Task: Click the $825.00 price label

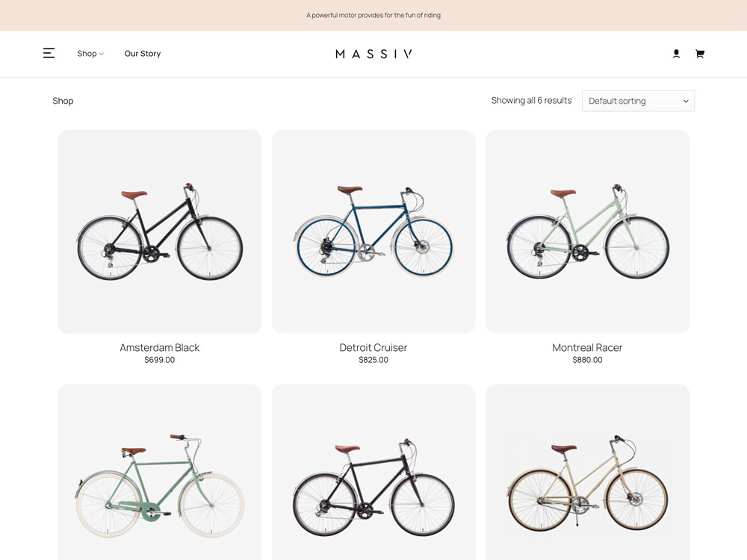Action: click(373, 360)
